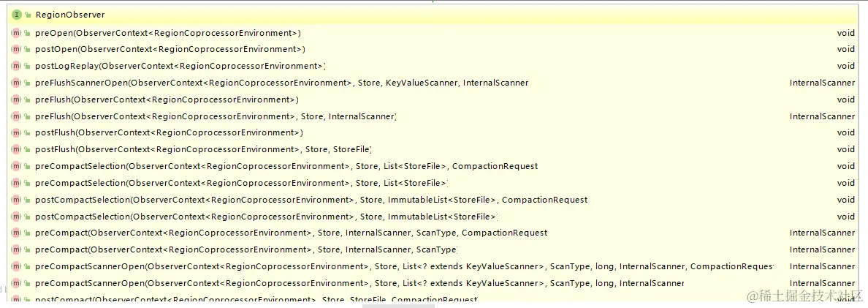Image resolution: width=868 pixels, height=308 pixels.
Task: Select preCompactScannerOpen method ending with CompactionRequest
Action: click(434, 266)
